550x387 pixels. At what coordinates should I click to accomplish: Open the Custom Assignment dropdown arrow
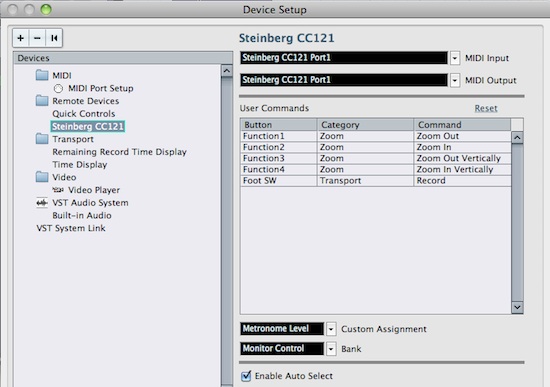[x=331, y=329]
